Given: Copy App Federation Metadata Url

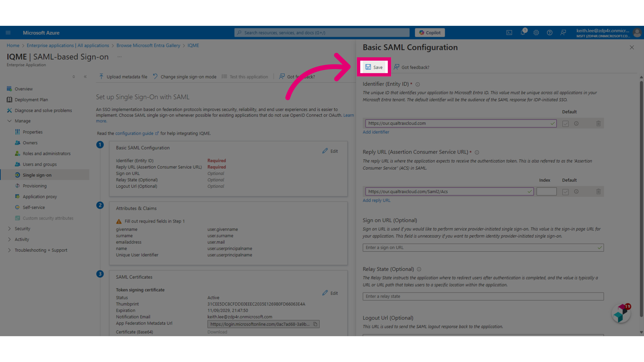Looking at the screenshot, I should pyautogui.click(x=315, y=324).
